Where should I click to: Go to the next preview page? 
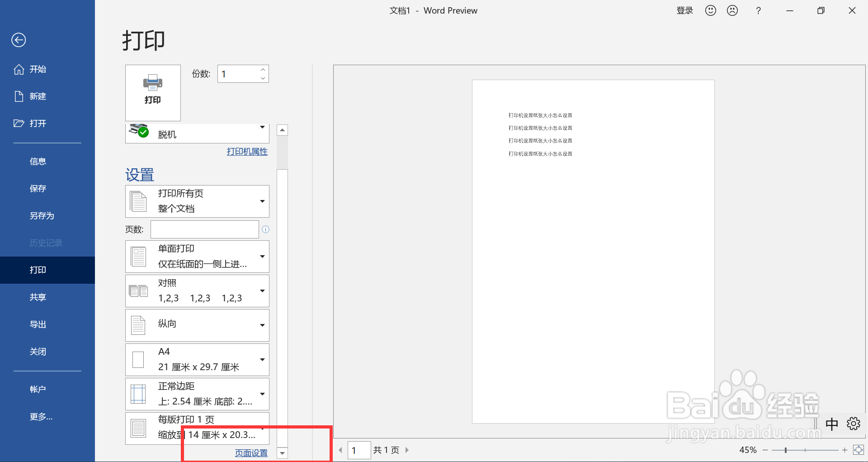(407, 450)
